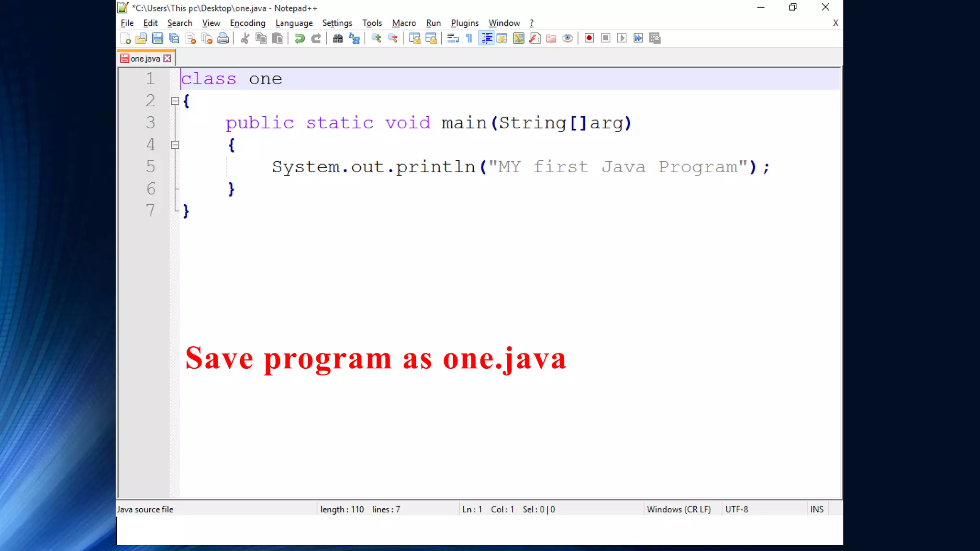Click the Undo arrow icon
This screenshot has width=980, height=551.
click(300, 38)
